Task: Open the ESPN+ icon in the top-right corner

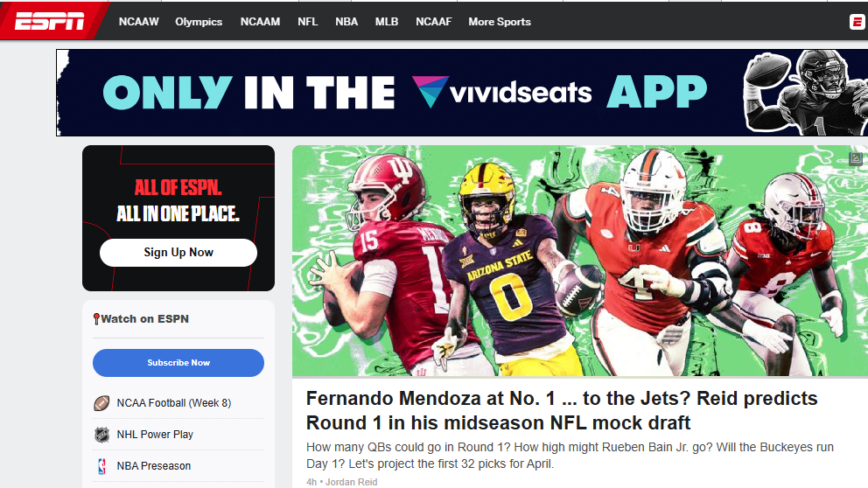Action: point(857,22)
